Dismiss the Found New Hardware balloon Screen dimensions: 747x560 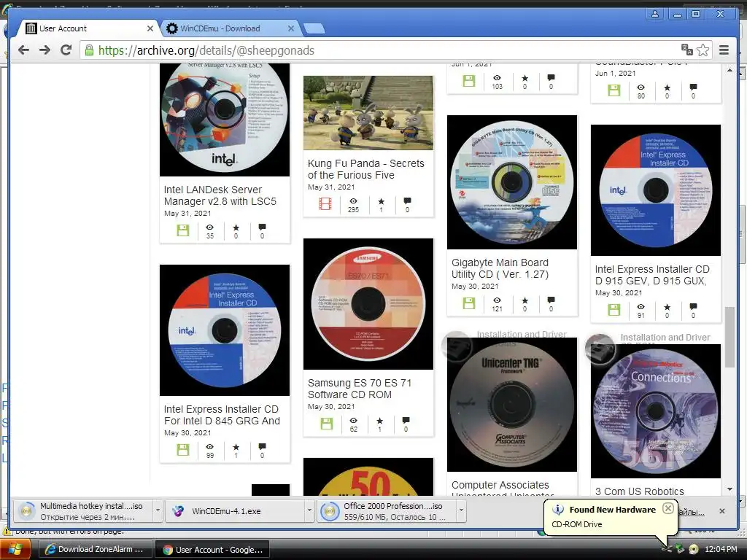coord(668,508)
